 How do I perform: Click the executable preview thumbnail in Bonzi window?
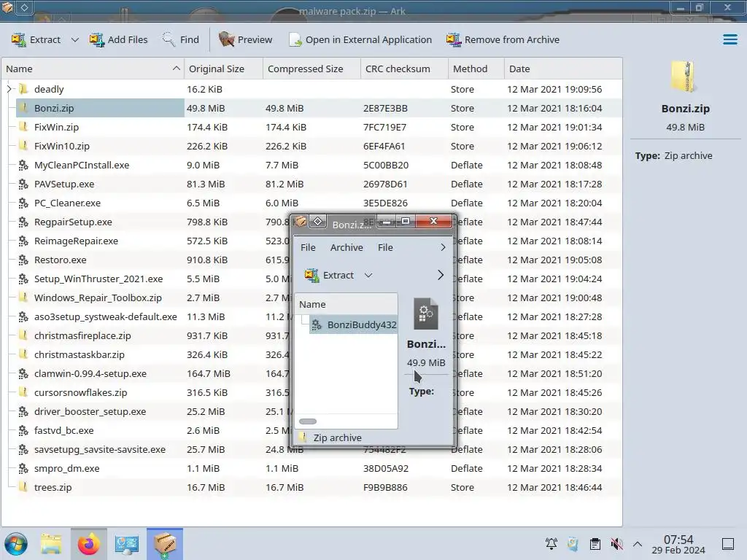[425, 314]
